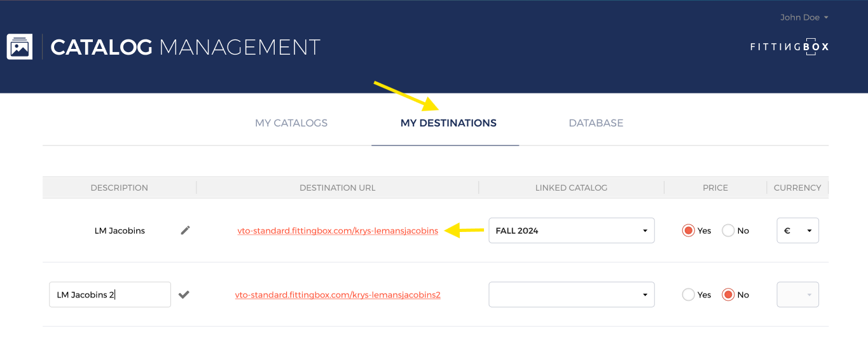Screen dimensions: 868x354
Task: Click the Catalog Management image icon
Action: (x=20, y=47)
